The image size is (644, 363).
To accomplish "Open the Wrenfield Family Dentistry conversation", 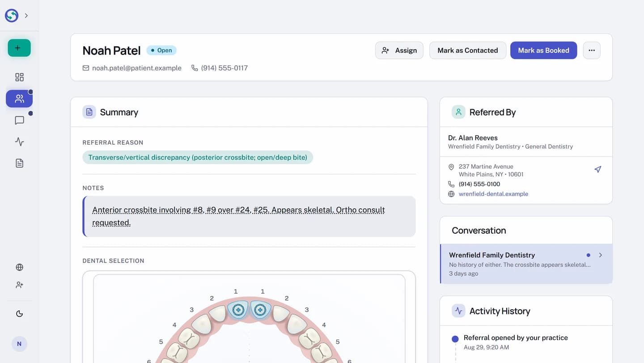I will coord(526,264).
